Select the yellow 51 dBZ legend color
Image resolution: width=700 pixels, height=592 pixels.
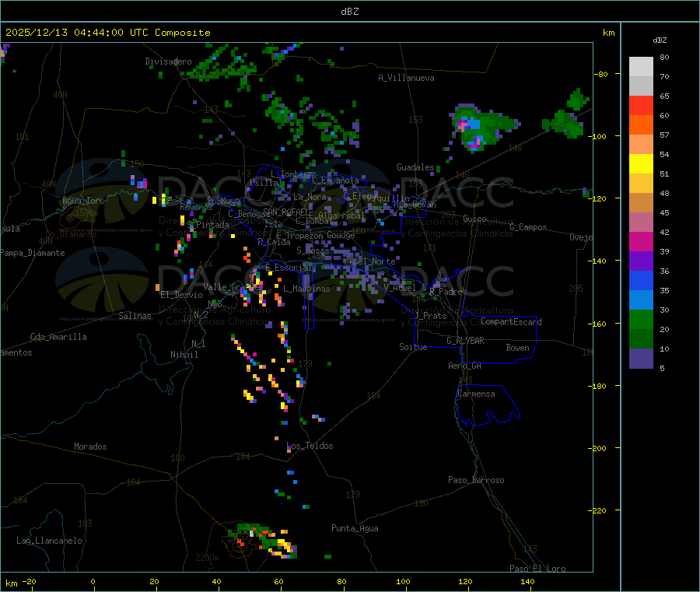pyautogui.click(x=641, y=164)
